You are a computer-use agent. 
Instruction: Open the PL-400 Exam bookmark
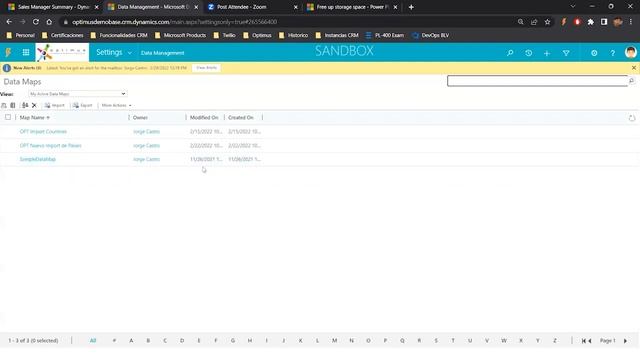click(384, 36)
